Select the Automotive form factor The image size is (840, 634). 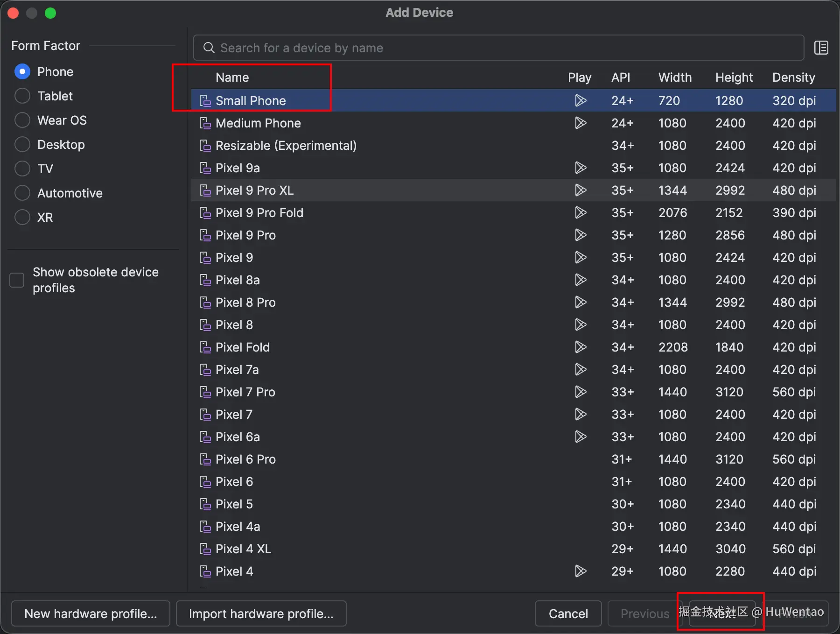22,193
